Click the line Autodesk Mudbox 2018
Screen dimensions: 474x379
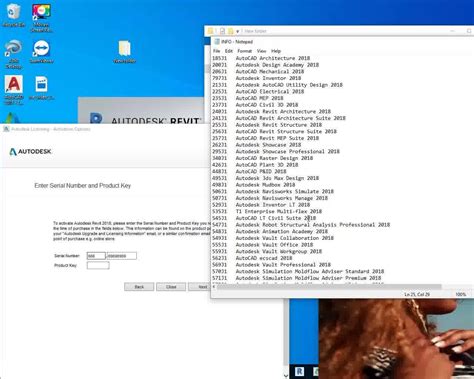pos(254,185)
